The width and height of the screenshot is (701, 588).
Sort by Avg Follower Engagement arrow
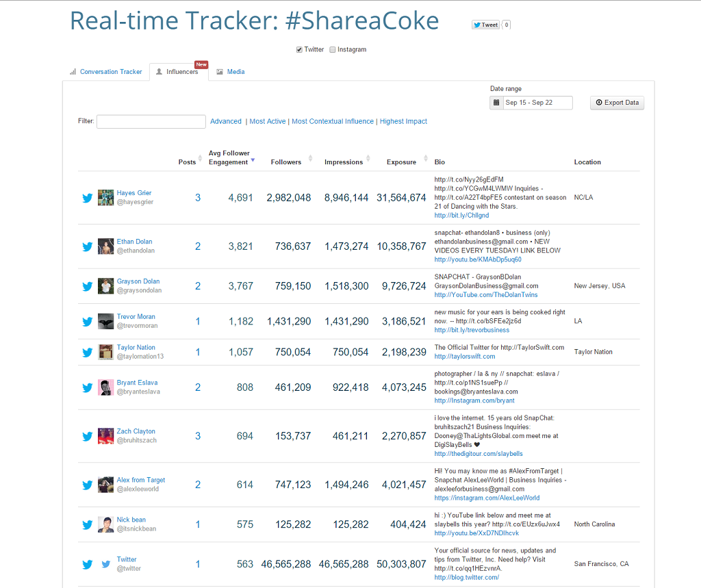(x=253, y=160)
